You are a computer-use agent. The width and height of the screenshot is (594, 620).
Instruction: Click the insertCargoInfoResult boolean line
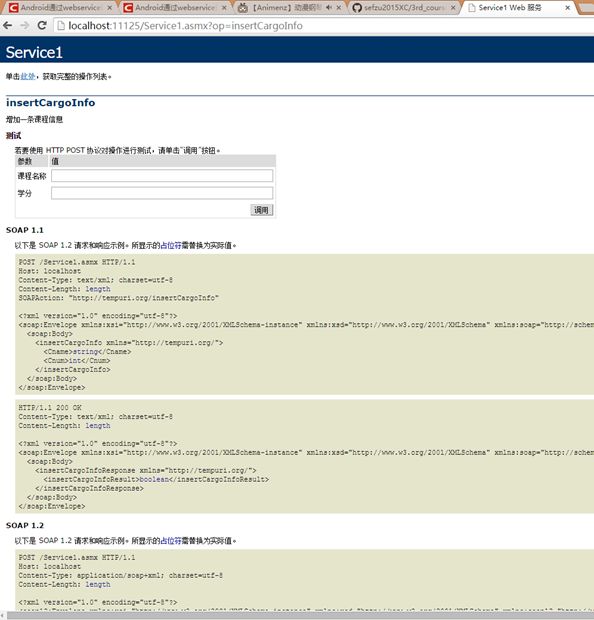click(156, 479)
